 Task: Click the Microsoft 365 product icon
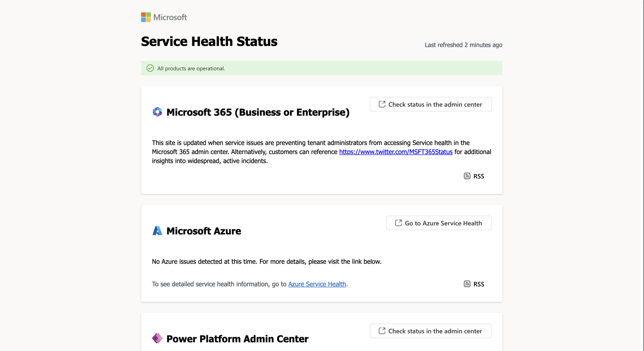click(x=157, y=112)
